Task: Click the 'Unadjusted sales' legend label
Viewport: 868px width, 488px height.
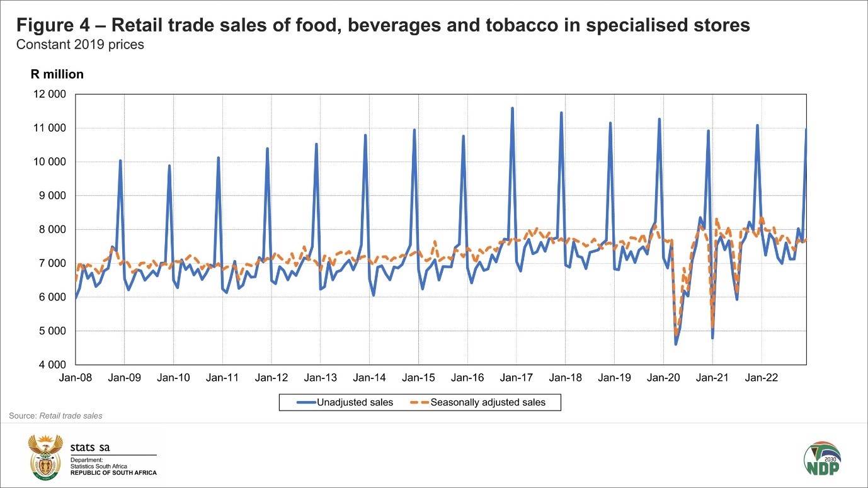Action: pyautogui.click(x=355, y=402)
